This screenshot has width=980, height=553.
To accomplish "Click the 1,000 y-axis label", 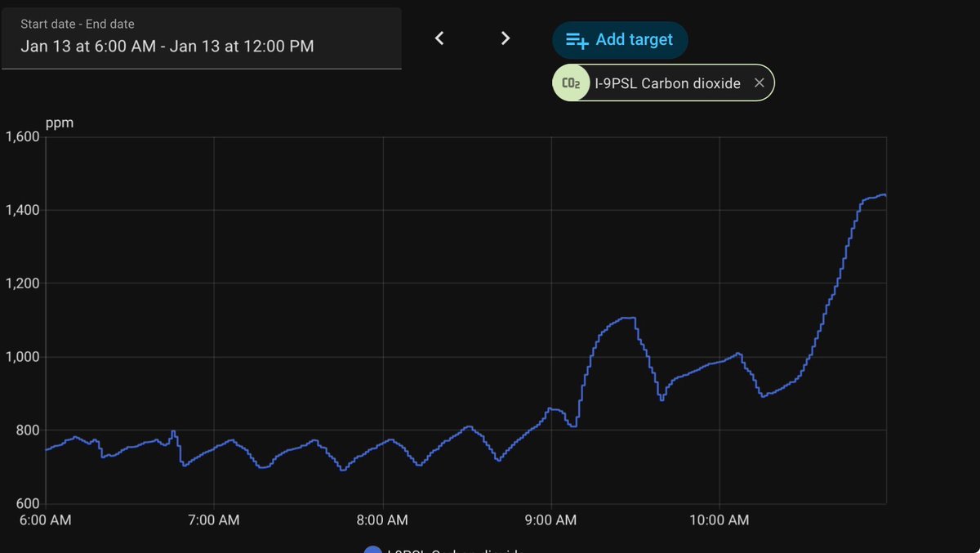I will (22, 357).
